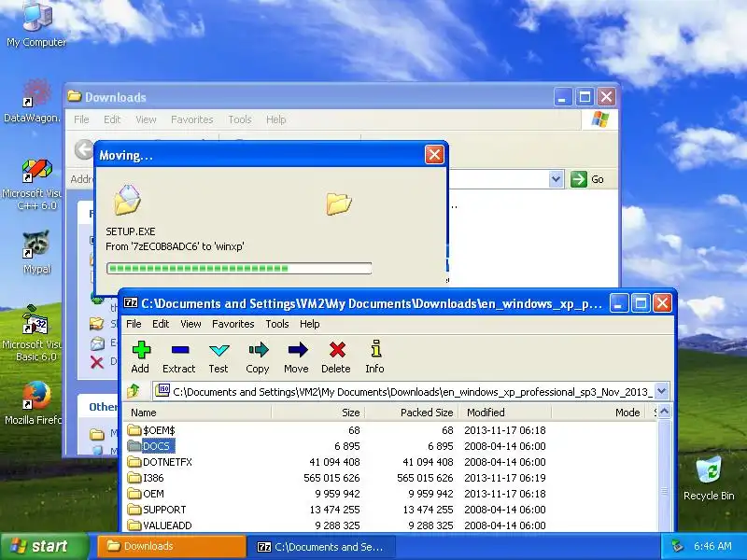The image size is (747, 560).
Task: Select the SUPPORT folder icon
Action: [134, 510]
